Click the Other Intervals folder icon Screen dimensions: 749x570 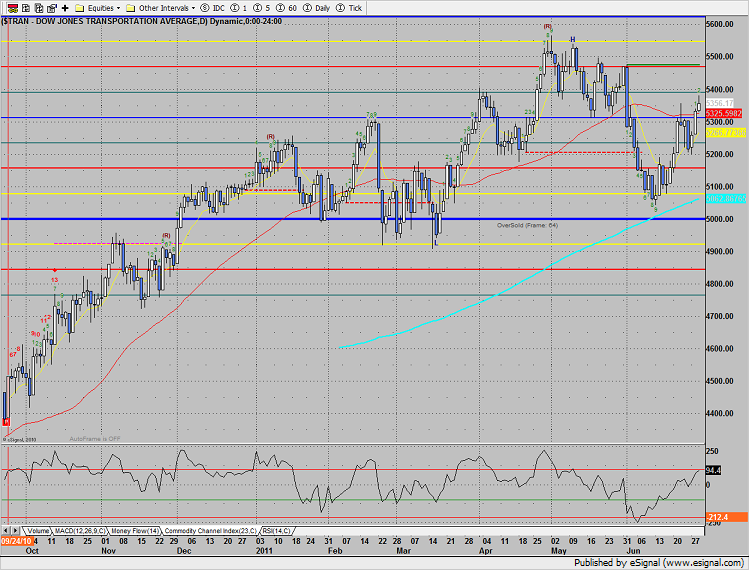point(130,8)
